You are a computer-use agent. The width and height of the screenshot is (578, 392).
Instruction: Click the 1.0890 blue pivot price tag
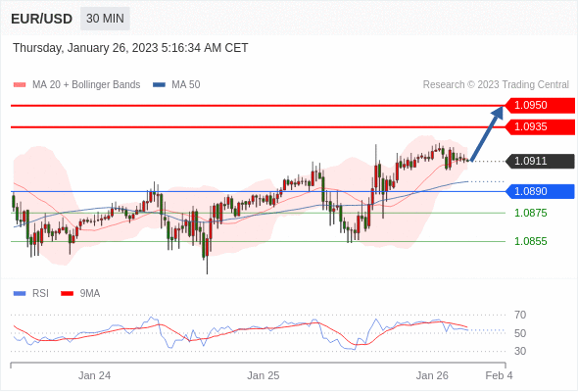pyautogui.click(x=540, y=191)
